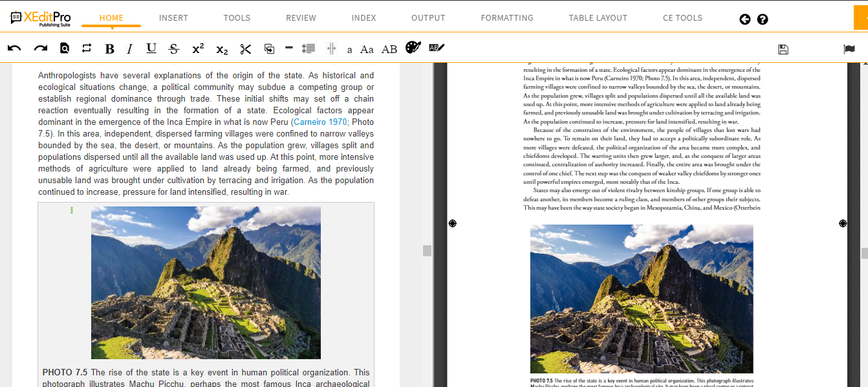Click the overlapping-squares paste icon
This screenshot has height=387, width=868.
click(x=269, y=49)
